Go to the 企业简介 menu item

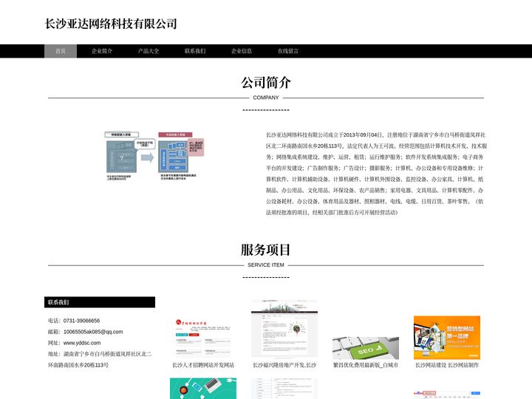102,51
